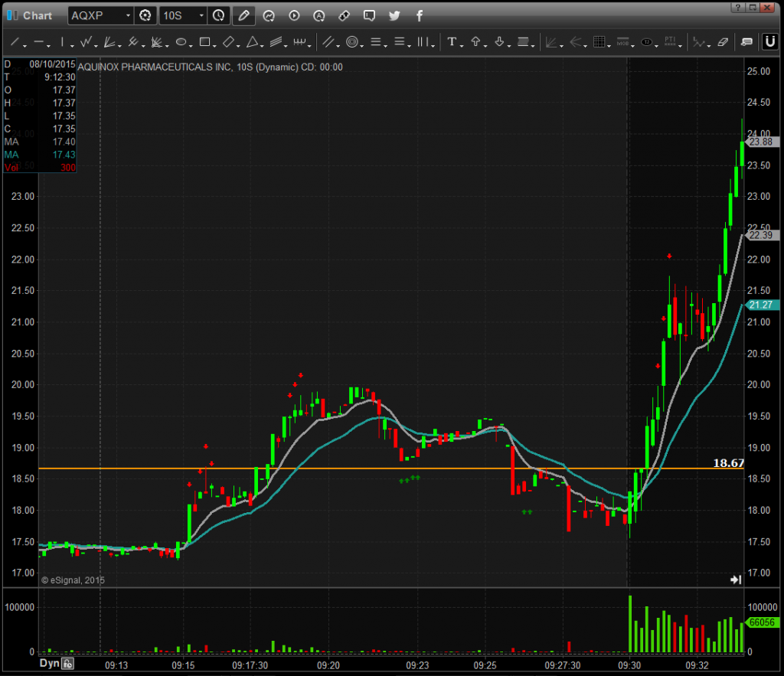
Task: Select the rectangle drawing tool
Action: tap(204, 42)
